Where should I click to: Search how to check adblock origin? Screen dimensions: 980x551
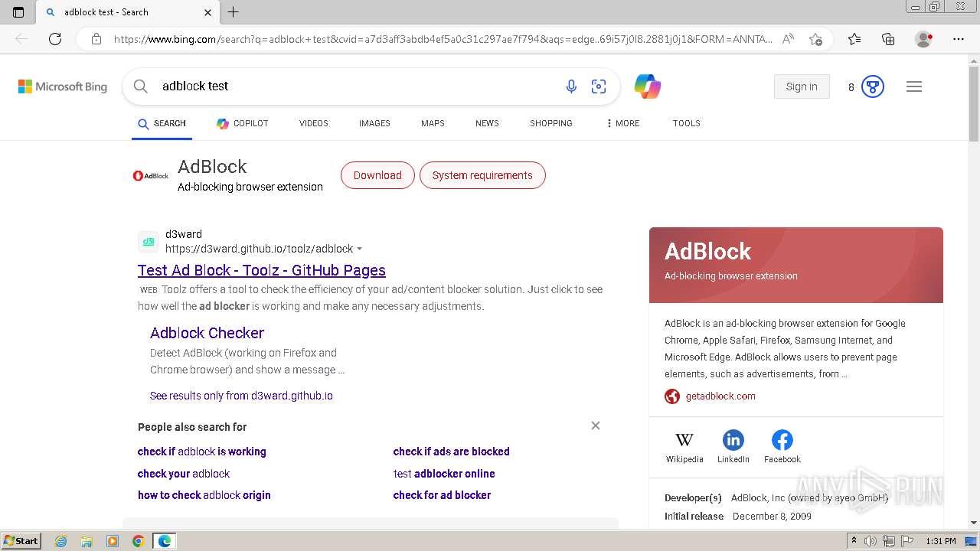click(x=204, y=495)
